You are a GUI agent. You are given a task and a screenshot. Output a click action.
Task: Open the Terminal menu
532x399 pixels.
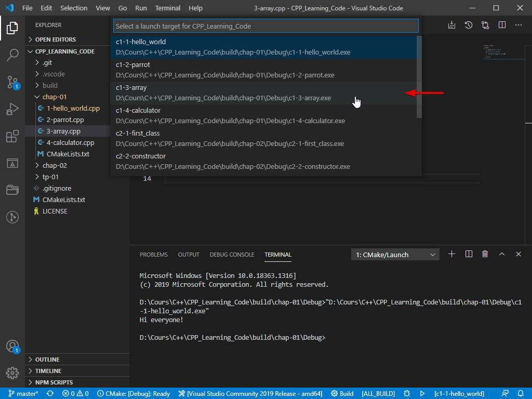click(x=168, y=8)
